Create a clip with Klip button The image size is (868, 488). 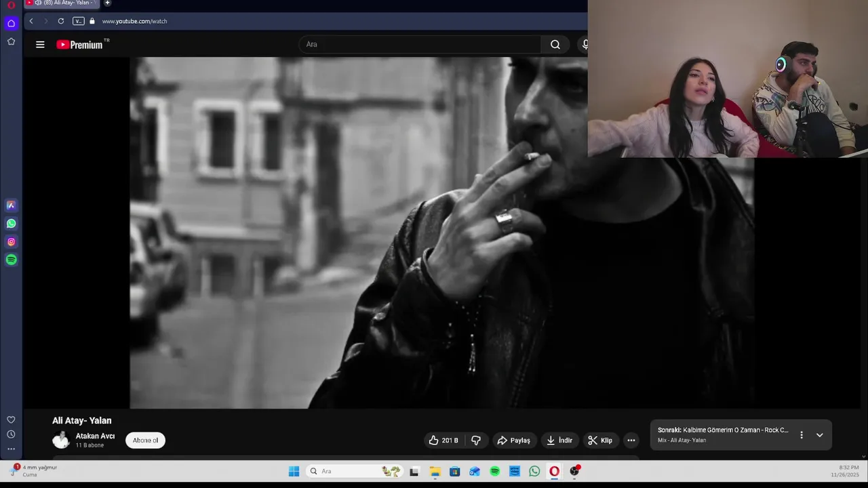(x=600, y=441)
